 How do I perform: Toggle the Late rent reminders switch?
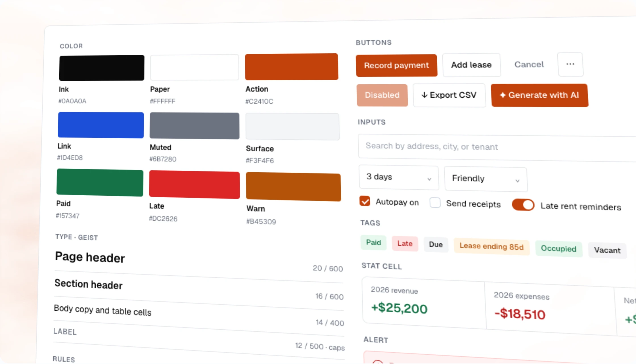(x=523, y=205)
